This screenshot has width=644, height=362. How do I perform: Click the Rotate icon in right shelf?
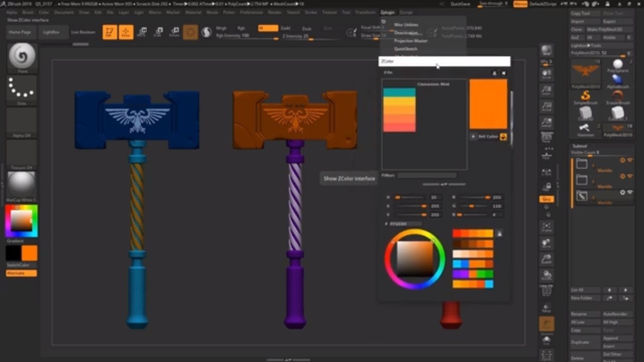[x=546, y=275]
